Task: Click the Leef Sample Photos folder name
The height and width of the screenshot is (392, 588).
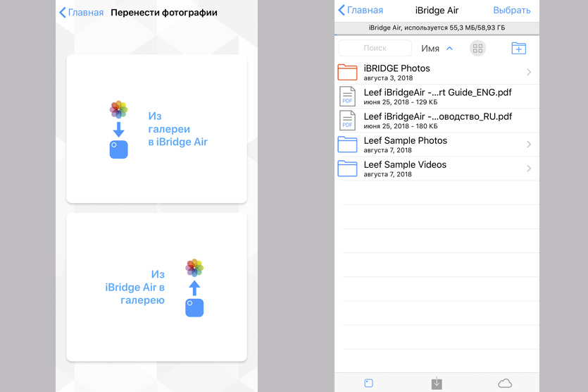Action: 406,140
